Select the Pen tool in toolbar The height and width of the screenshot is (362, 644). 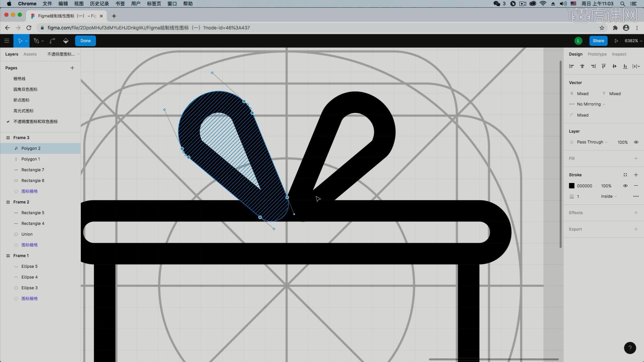click(37, 41)
